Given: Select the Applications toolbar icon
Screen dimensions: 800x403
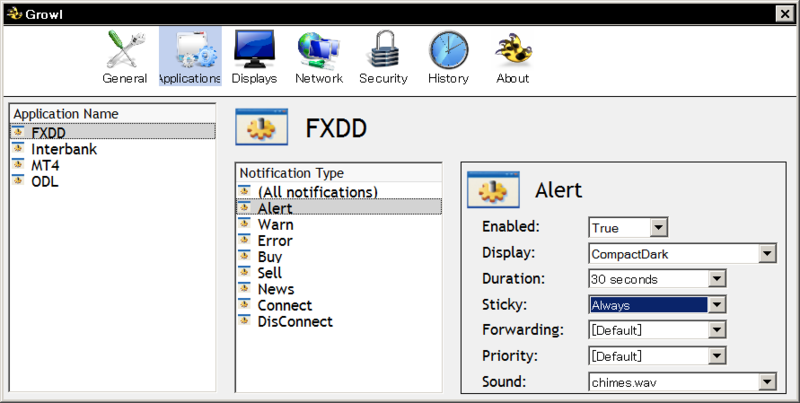Looking at the screenshot, I should coord(190,56).
